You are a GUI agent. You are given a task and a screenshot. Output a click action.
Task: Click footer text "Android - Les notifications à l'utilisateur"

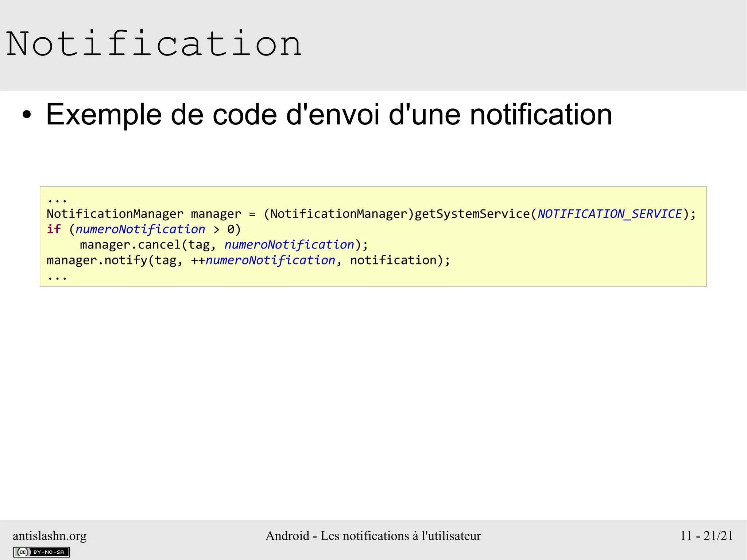click(x=373, y=536)
